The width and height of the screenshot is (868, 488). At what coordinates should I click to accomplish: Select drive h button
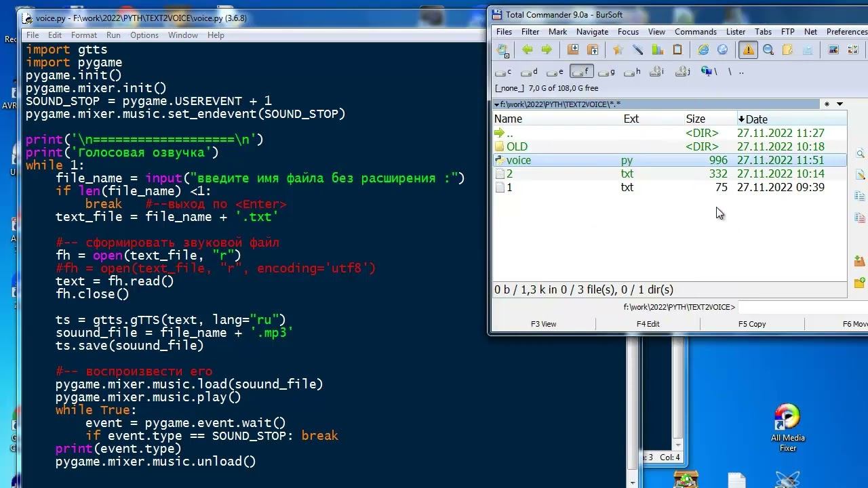pyautogui.click(x=631, y=71)
